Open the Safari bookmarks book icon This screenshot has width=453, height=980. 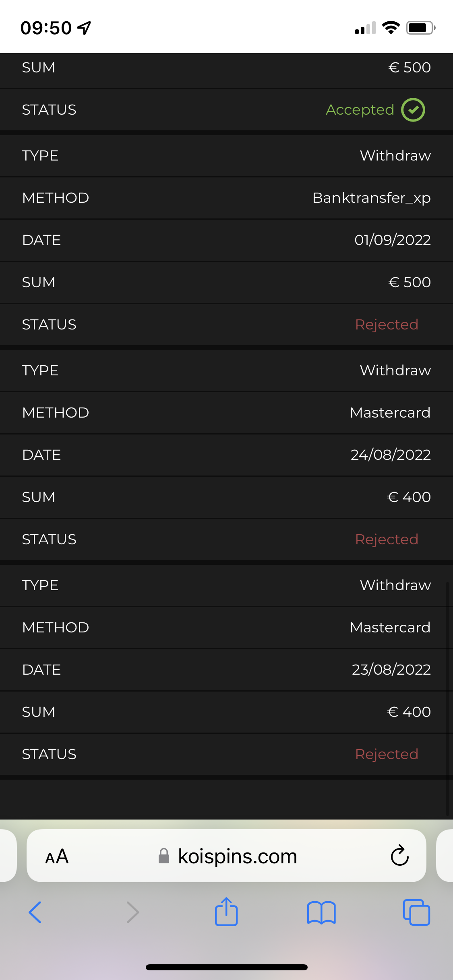pos(321,912)
